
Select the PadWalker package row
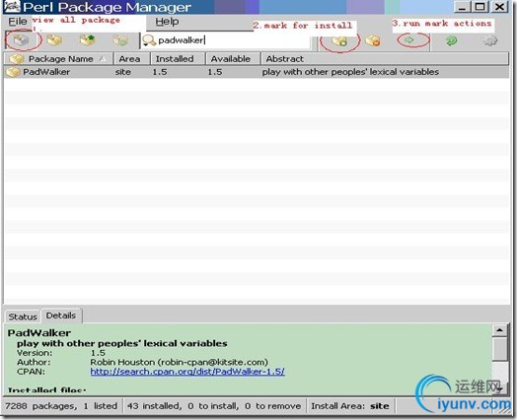[257, 72]
